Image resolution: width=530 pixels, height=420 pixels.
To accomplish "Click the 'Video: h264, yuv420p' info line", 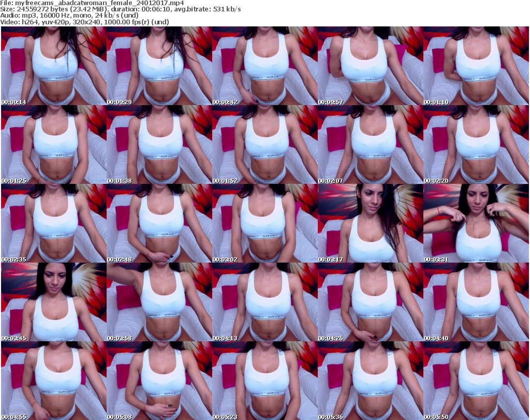I will point(84,22).
